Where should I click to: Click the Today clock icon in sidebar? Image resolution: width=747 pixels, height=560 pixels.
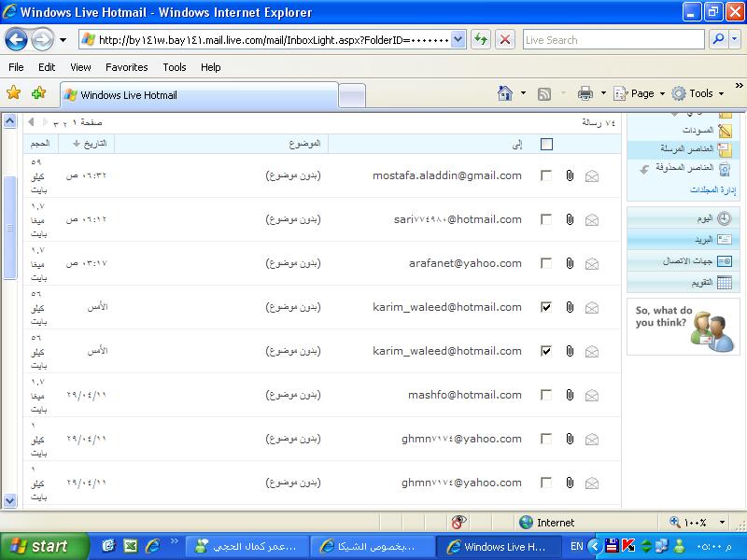pos(725,218)
